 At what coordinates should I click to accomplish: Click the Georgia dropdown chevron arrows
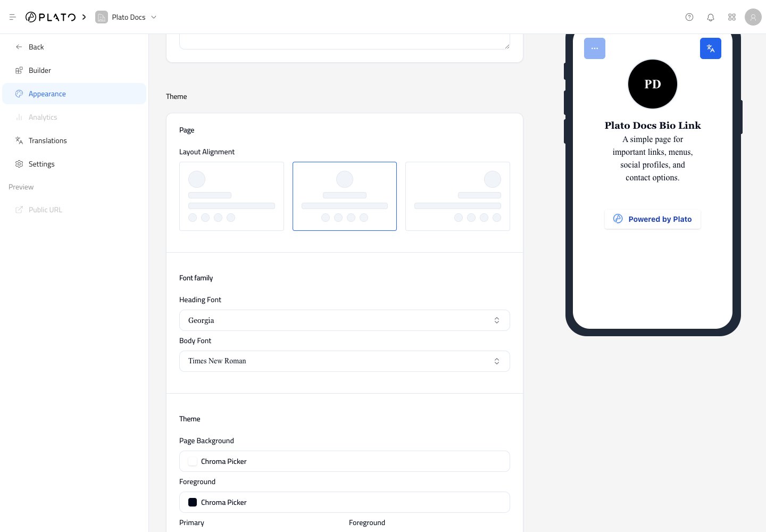point(497,320)
